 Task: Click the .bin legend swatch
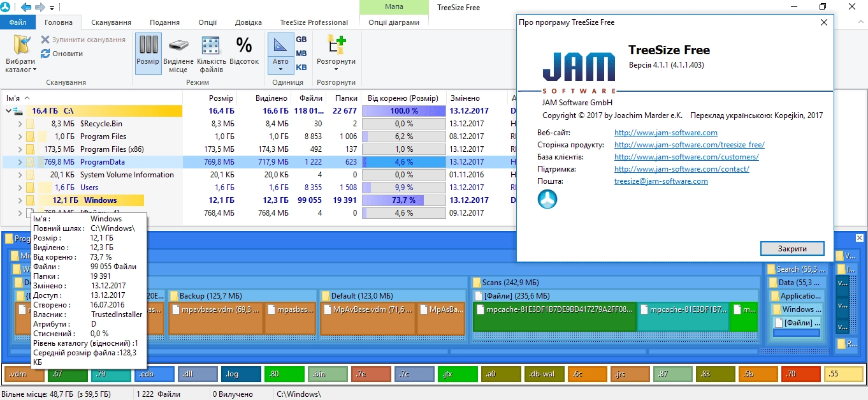pyautogui.click(x=328, y=374)
